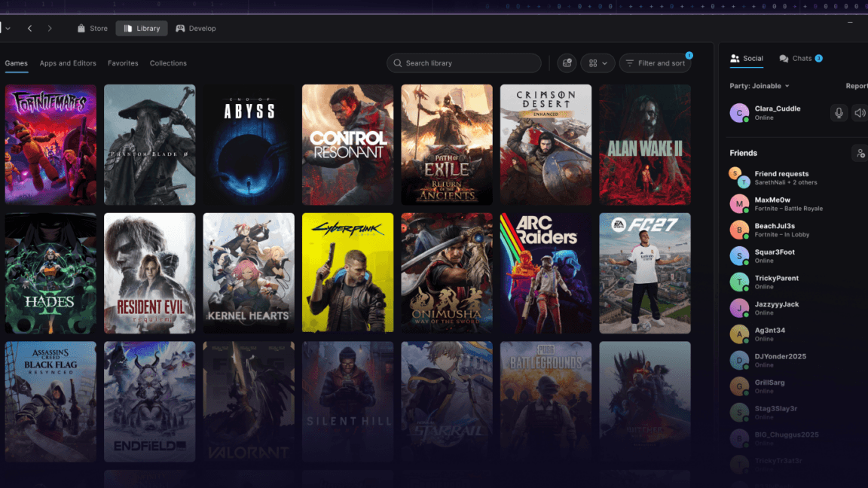
Task: Open the Develop tab
Action: coord(196,28)
